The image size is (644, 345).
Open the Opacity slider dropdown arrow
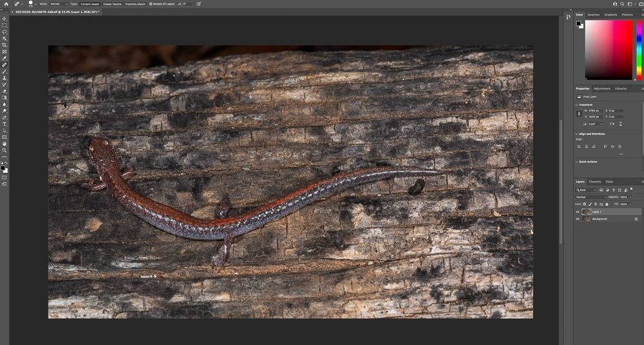[x=630, y=197]
